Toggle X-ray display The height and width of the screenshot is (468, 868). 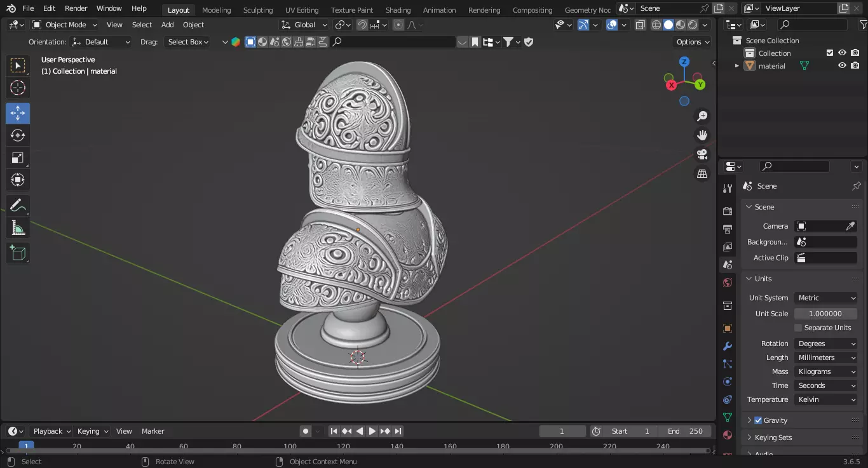[x=641, y=25]
